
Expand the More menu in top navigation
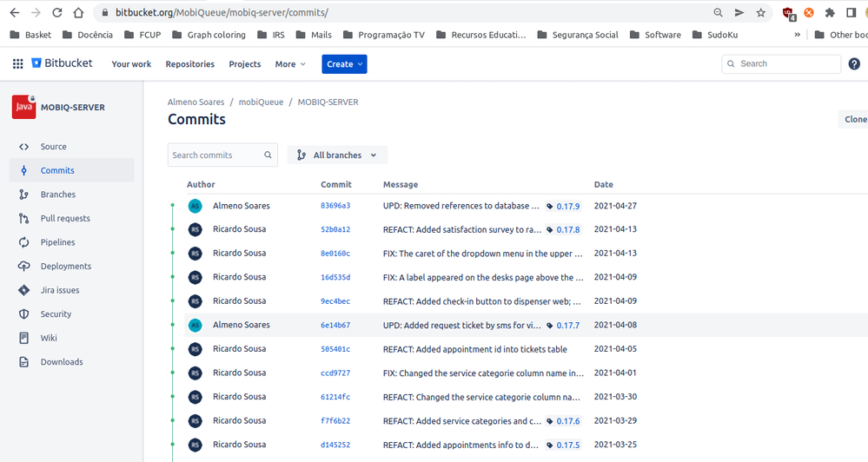point(290,64)
